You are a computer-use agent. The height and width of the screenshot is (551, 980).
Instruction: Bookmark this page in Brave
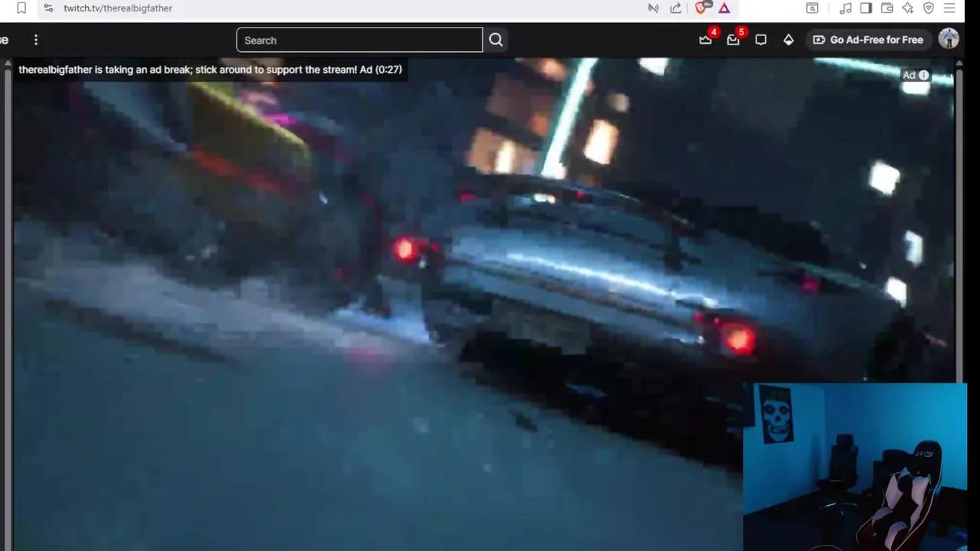[x=21, y=8]
